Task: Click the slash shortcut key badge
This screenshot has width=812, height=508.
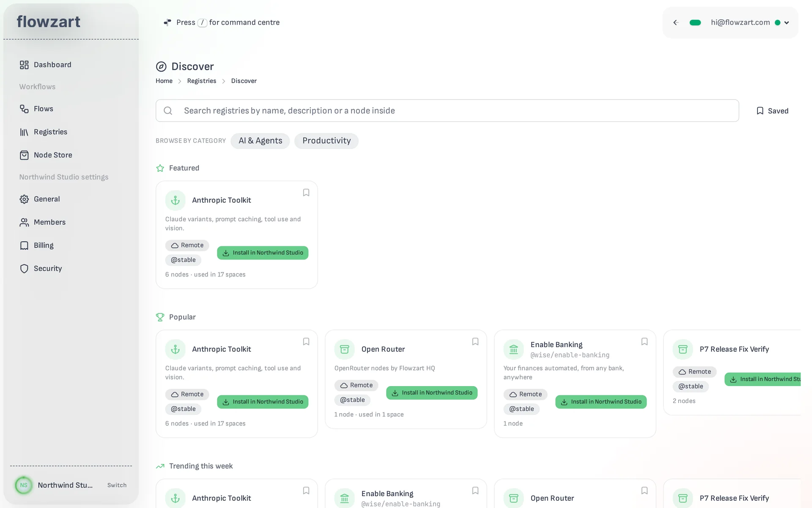Action: tap(202, 22)
